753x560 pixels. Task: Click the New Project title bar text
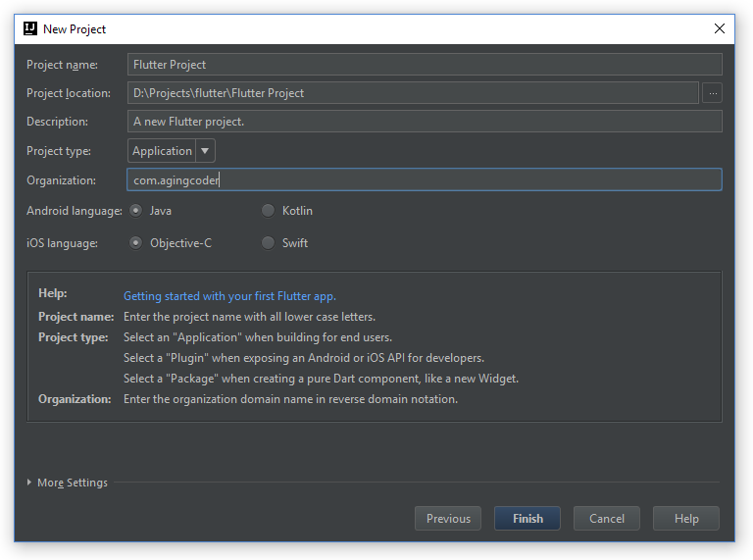[75, 29]
